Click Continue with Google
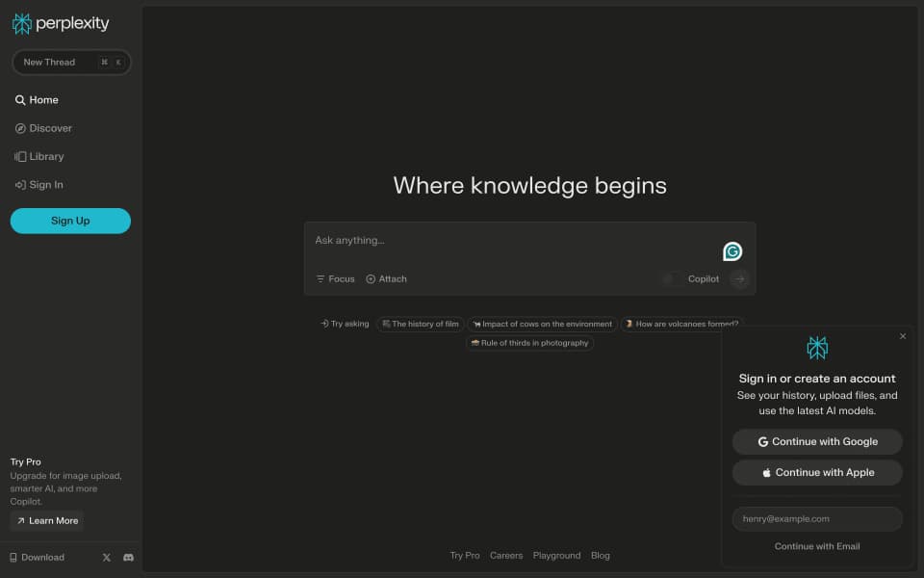Image resolution: width=924 pixels, height=578 pixels. (817, 442)
